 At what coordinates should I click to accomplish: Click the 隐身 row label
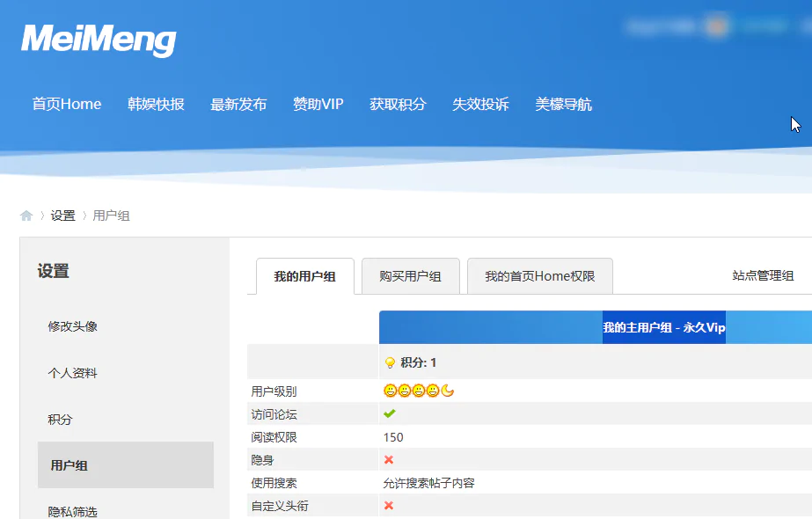(x=262, y=460)
